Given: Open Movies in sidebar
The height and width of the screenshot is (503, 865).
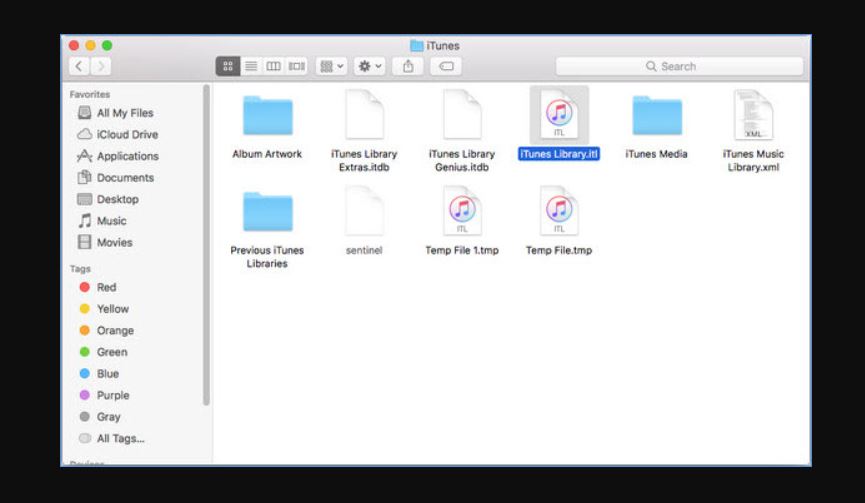Looking at the screenshot, I should click(x=105, y=242).
